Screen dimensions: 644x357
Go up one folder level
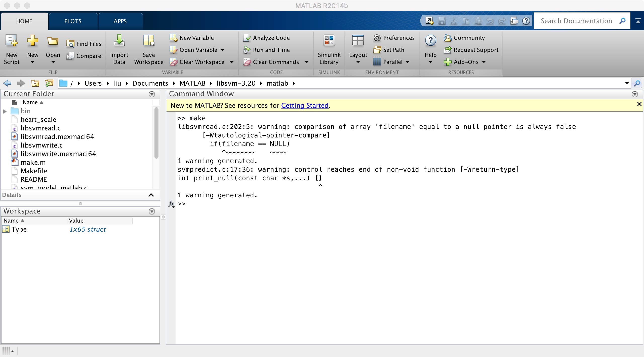click(x=35, y=83)
